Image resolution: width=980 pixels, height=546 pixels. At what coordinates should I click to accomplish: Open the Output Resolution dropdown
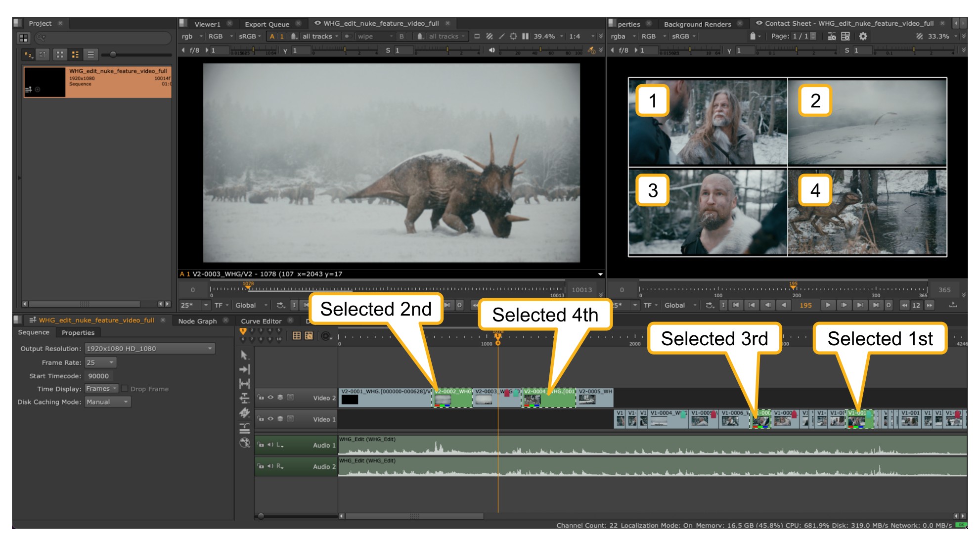tap(149, 349)
